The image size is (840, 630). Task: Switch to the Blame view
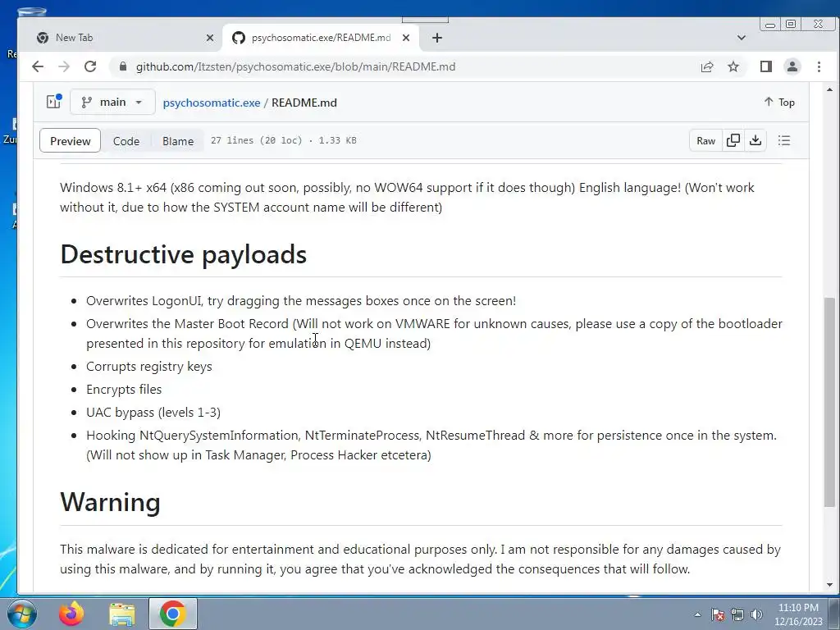[178, 141]
